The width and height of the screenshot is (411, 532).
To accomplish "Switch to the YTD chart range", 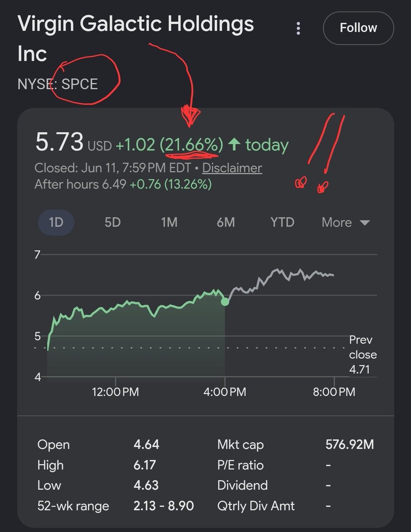I will [x=282, y=222].
